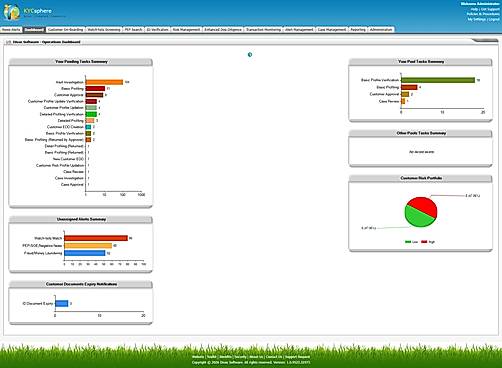The height and width of the screenshot is (368, 502).
Task: Open the Contact Us footer link
Action: tap(273, 357)
